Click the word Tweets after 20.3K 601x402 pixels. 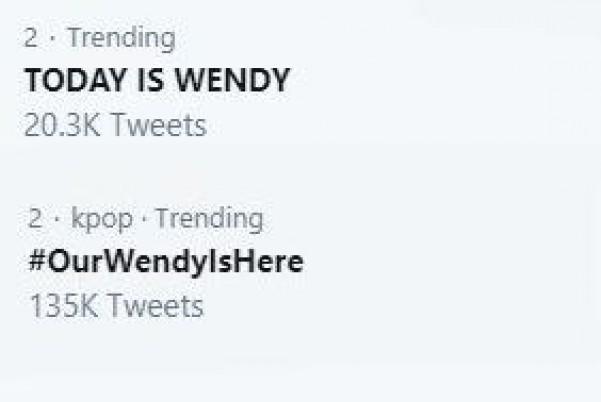pyautogui.click(x=161, y=126)
